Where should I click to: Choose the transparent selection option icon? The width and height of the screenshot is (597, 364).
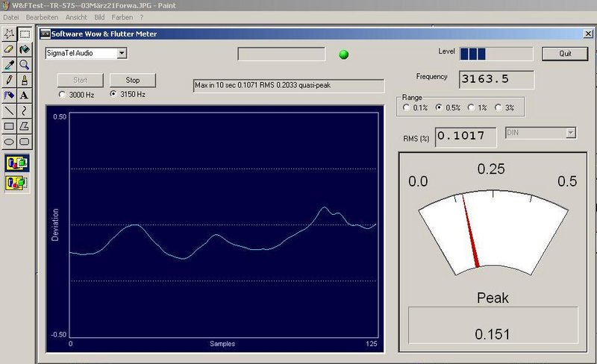click(x=17, y=183)
